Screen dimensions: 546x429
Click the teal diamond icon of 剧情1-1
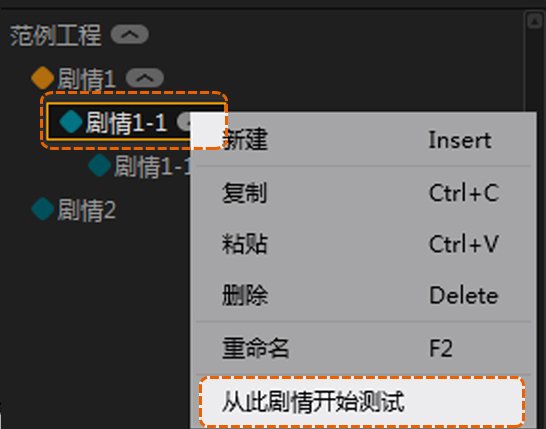[x=71, y=122]
